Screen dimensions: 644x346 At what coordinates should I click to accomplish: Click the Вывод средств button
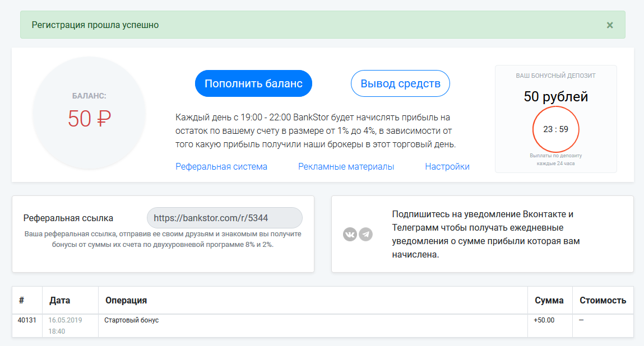(400, 84)
